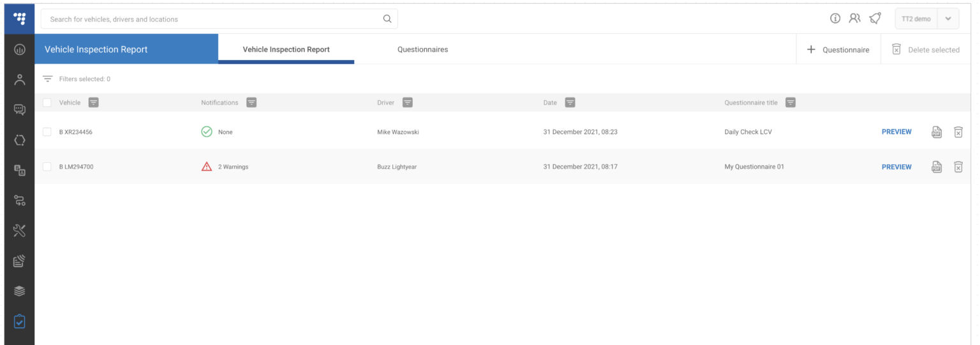Preview the My Questionnaire 01 report
Viewport: 980px width, 345px height.
(896, 167)
